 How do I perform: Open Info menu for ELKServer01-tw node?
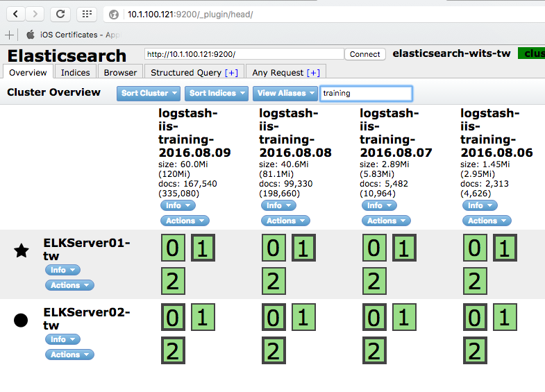click(x=62, y=270)
